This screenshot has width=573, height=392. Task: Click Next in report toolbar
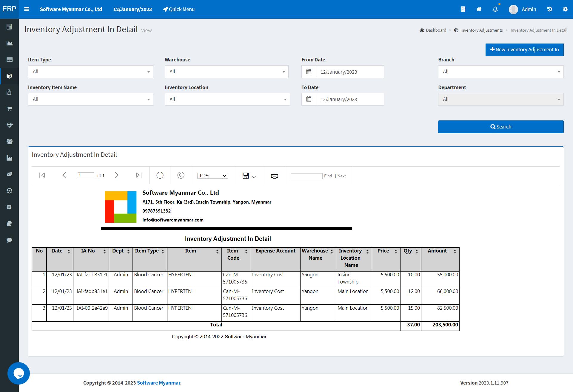click(x=342, y=176)
